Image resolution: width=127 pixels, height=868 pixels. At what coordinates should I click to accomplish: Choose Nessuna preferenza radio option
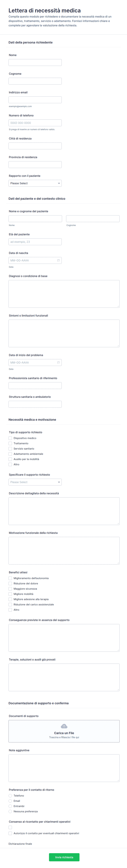pos(10,811)
